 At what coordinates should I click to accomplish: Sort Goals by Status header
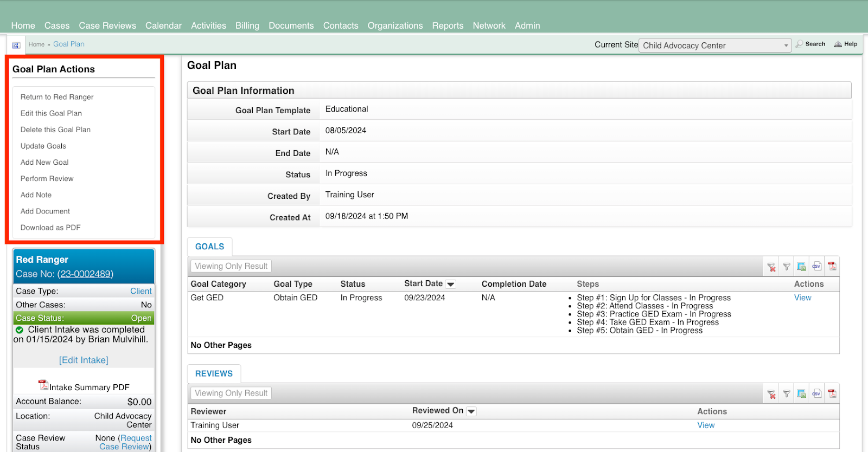(353, 284)
